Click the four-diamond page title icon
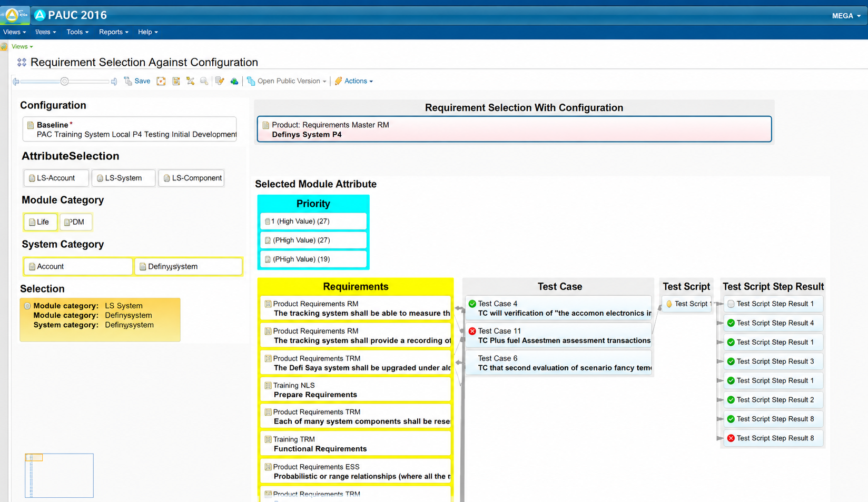 pyautogui.click(x=22, y=62)
